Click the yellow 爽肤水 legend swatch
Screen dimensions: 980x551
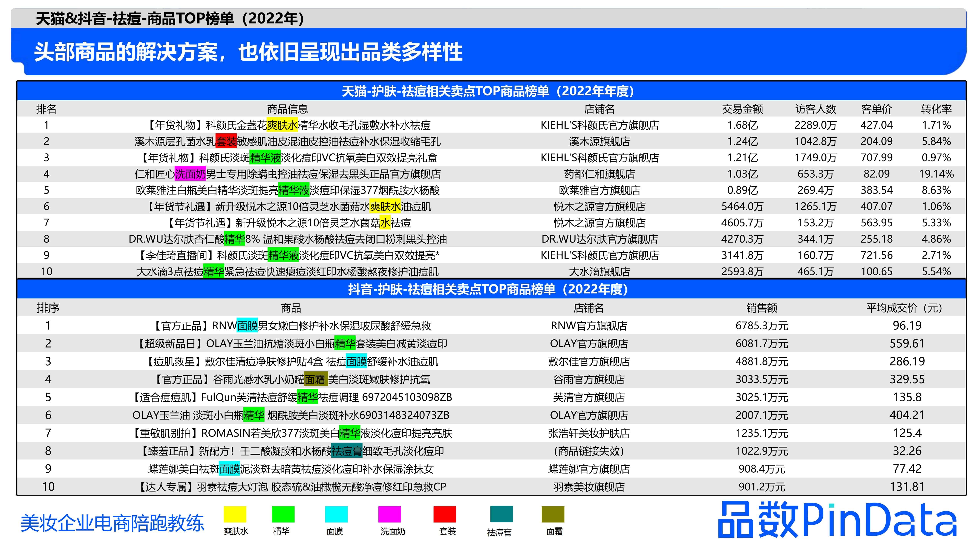pos(235,514)
